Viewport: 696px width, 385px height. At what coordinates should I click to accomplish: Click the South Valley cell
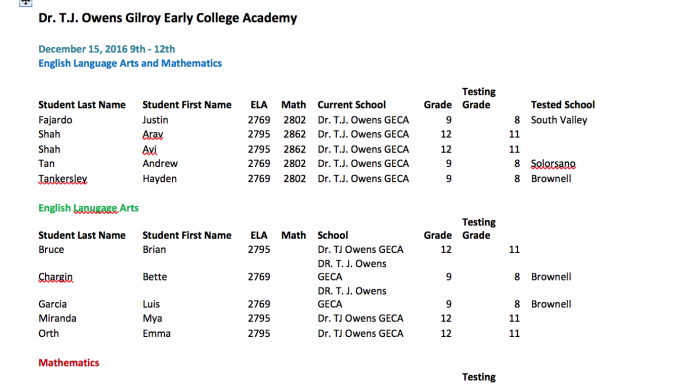pos(559,120)
